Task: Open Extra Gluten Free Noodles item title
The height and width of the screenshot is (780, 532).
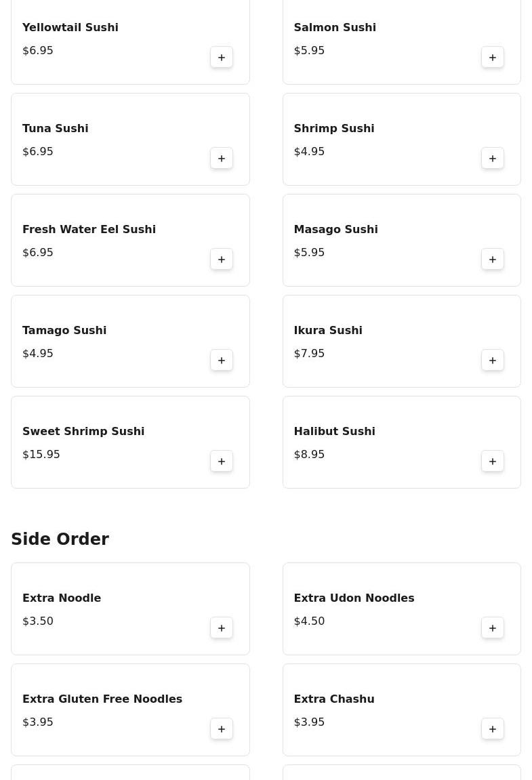Action: tap(102, 699)
